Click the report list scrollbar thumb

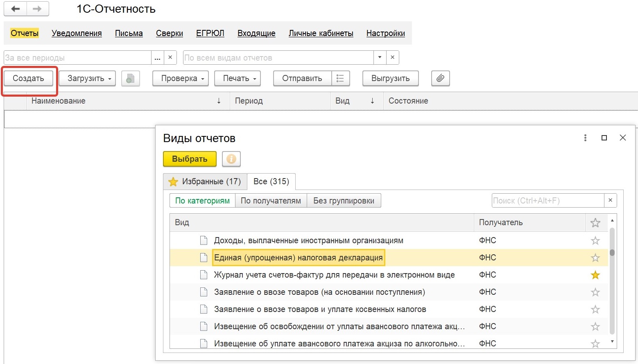pos(612,252)
